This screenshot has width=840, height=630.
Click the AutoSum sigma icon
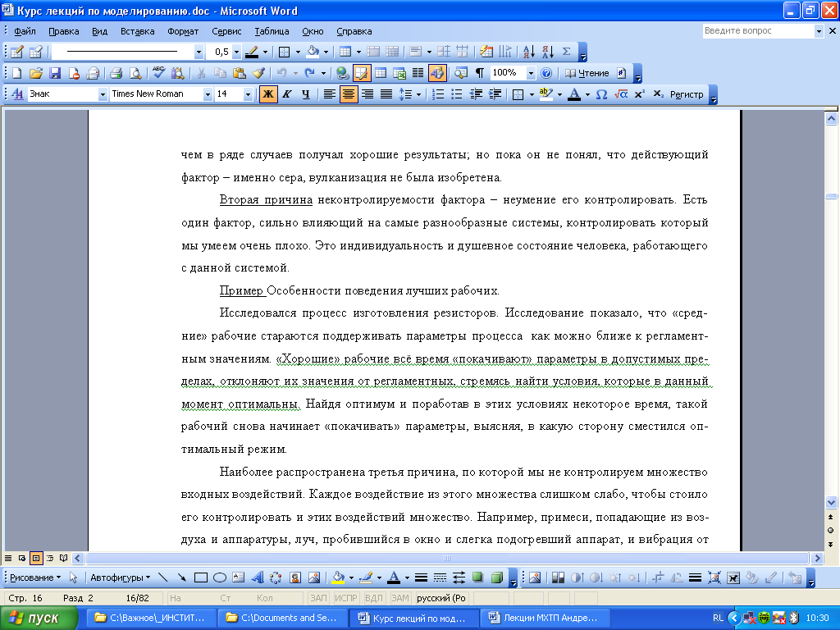point(566,52)
